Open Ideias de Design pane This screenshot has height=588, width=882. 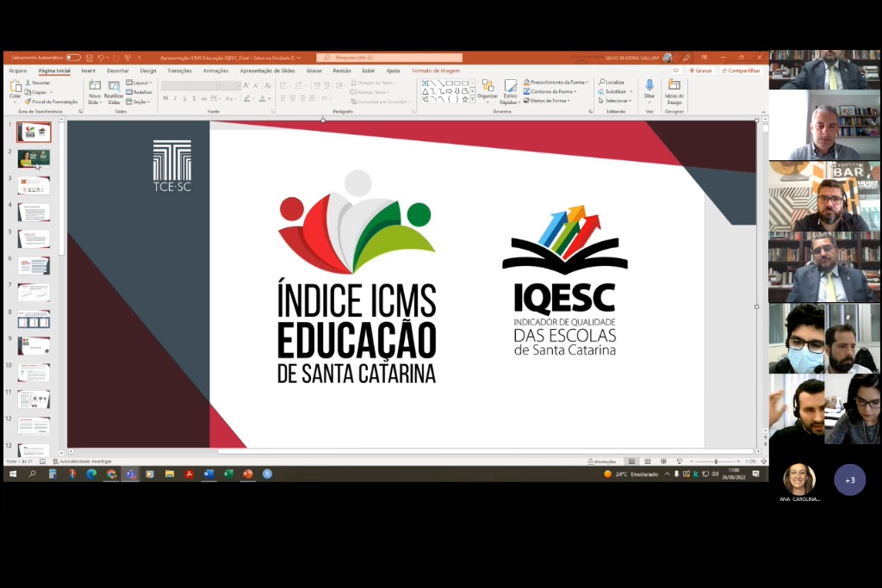point(674,91)
